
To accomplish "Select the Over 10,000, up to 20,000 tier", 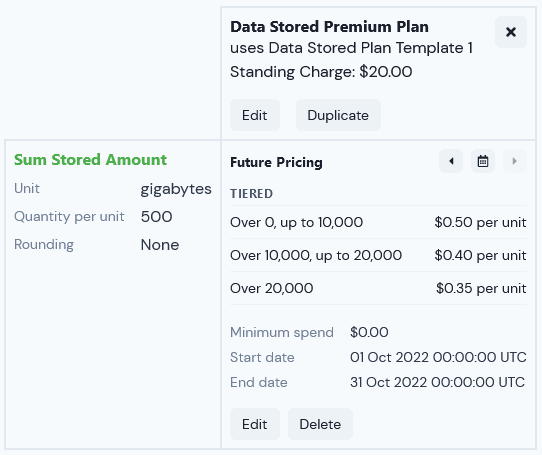I will click(x=378, y=255).
